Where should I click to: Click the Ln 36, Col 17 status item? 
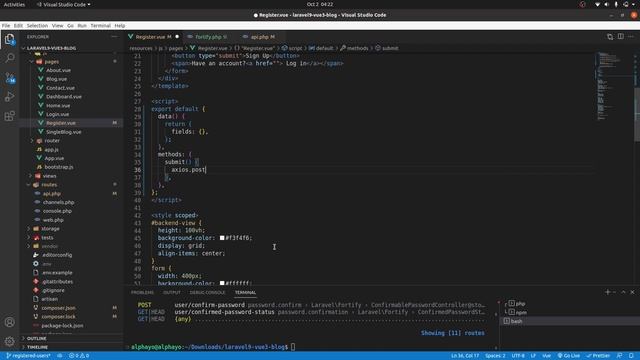coord(464,356)
